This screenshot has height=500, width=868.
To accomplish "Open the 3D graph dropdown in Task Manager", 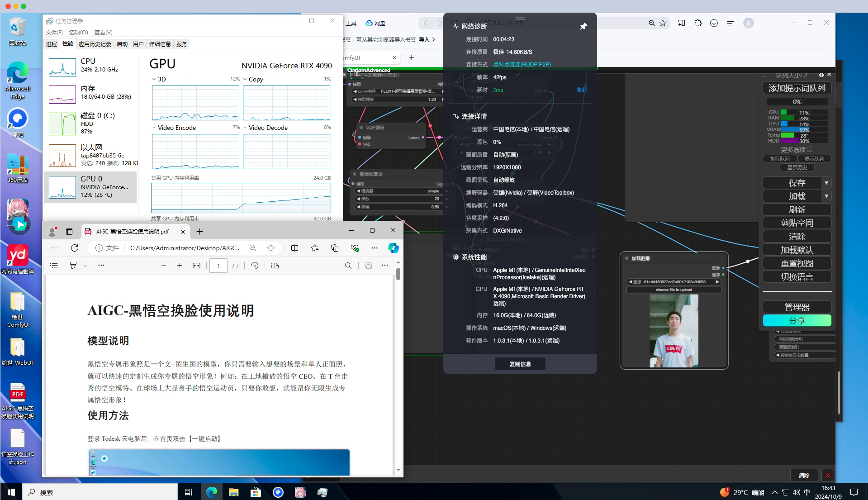I will pyautogui.click(x=154, y=79).
